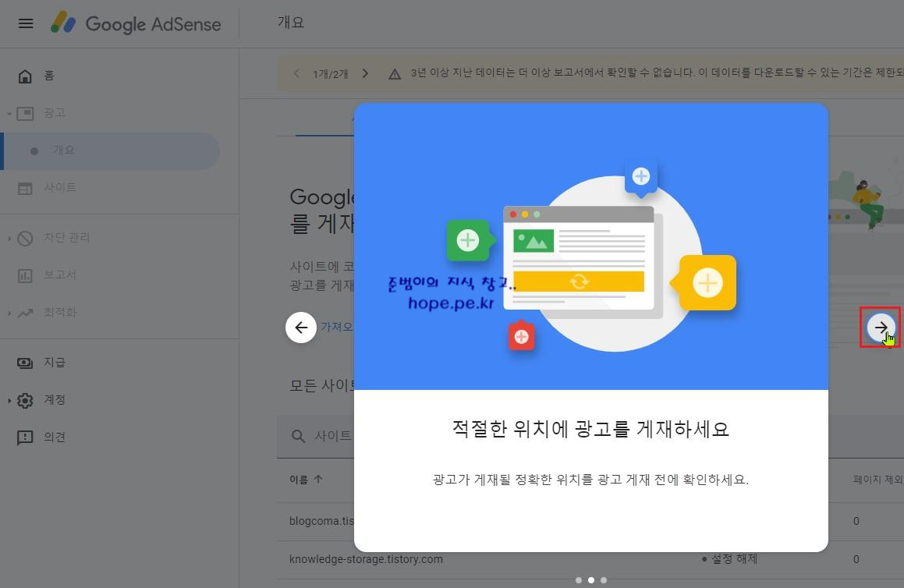
Task: Open 의견 feedback
Action: (55, 437)
